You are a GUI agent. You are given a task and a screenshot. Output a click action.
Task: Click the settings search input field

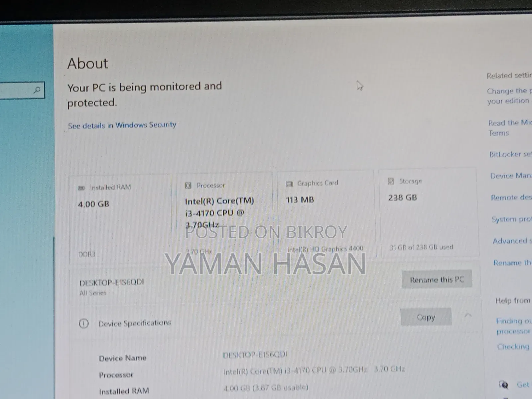tap(22, 90)
